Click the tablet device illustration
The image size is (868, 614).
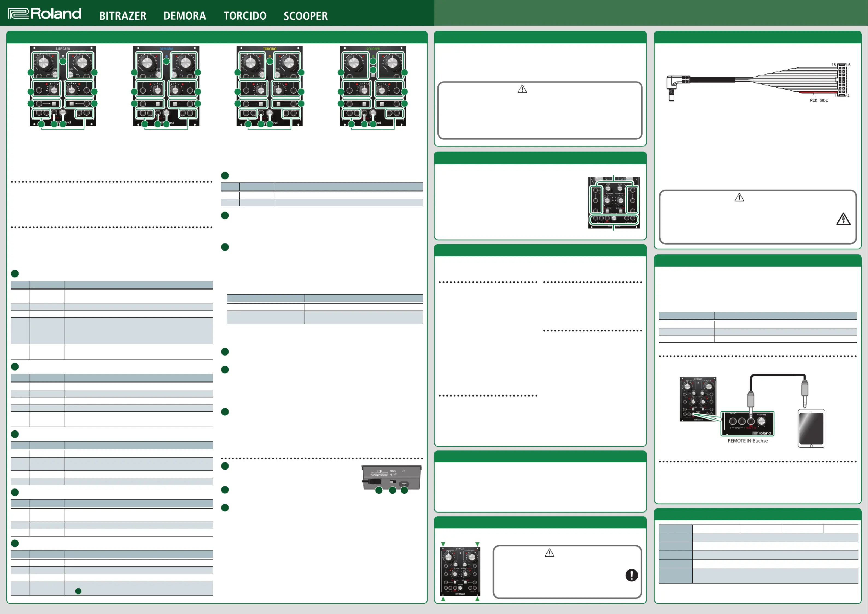pos(811,429)
